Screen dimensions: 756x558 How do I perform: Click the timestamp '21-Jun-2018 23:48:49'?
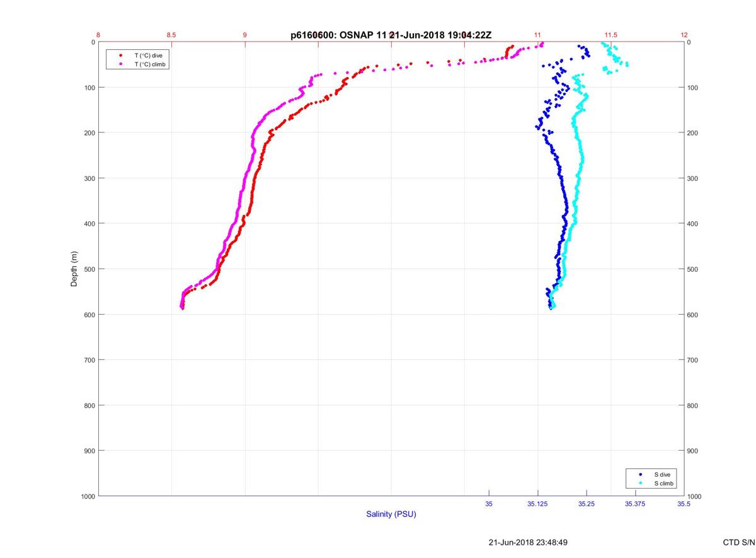(529, 542)
